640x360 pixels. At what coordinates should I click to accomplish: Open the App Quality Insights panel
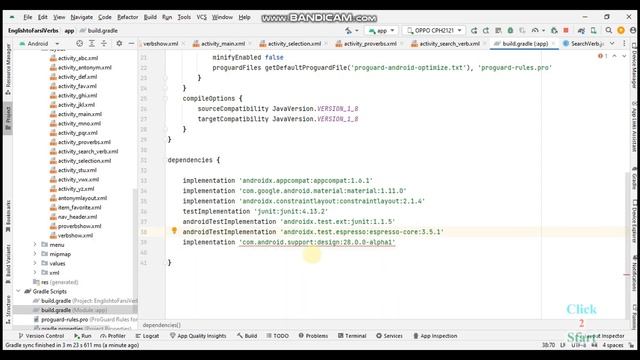pyautogui.click(x=198, y=336)
